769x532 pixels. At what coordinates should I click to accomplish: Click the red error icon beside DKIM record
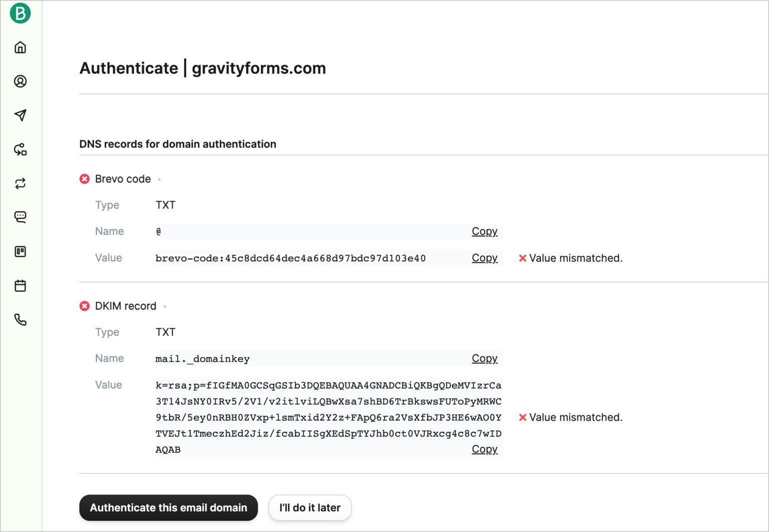tap(84, 306)
